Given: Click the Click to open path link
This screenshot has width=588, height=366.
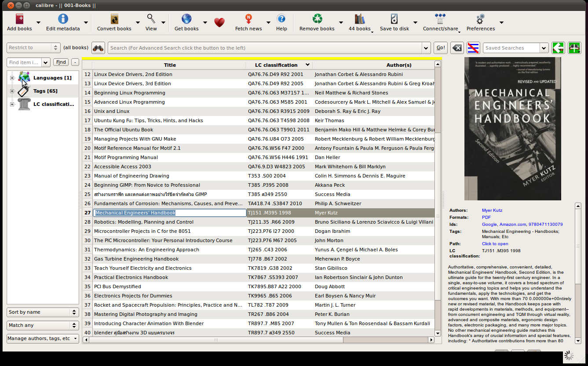Looking at the screenshot, I should tap(495, 244).
